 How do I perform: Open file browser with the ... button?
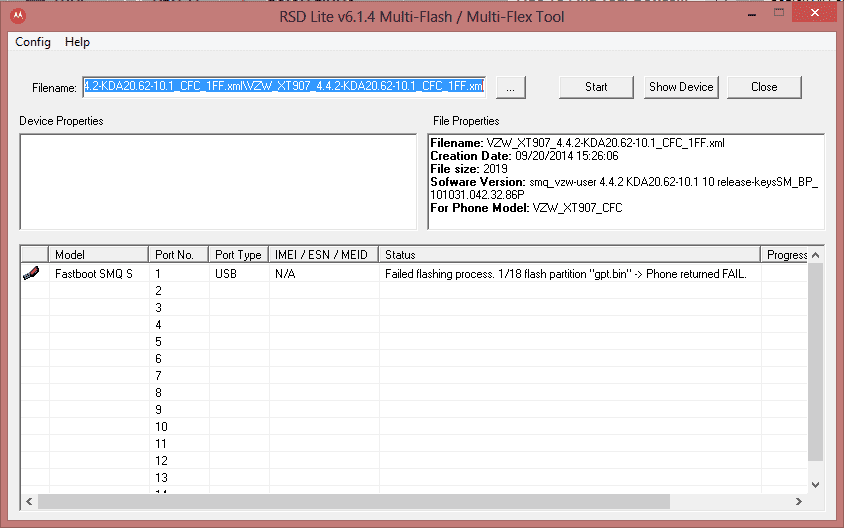[x=510, y=87]
